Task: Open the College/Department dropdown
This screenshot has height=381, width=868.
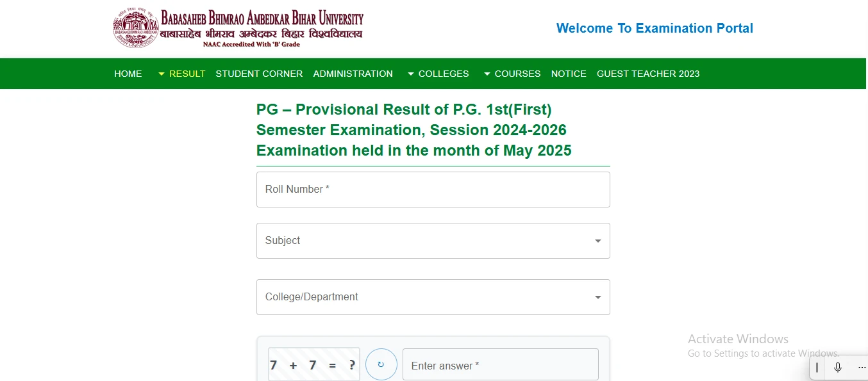Action: [x=433, y=297]
